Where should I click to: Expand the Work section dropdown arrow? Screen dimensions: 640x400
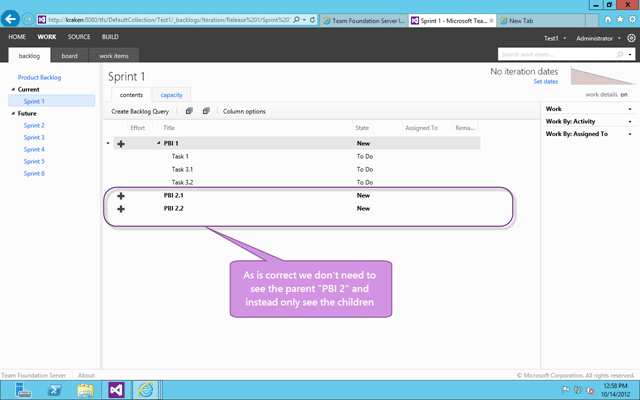click(x=630, y=109)
